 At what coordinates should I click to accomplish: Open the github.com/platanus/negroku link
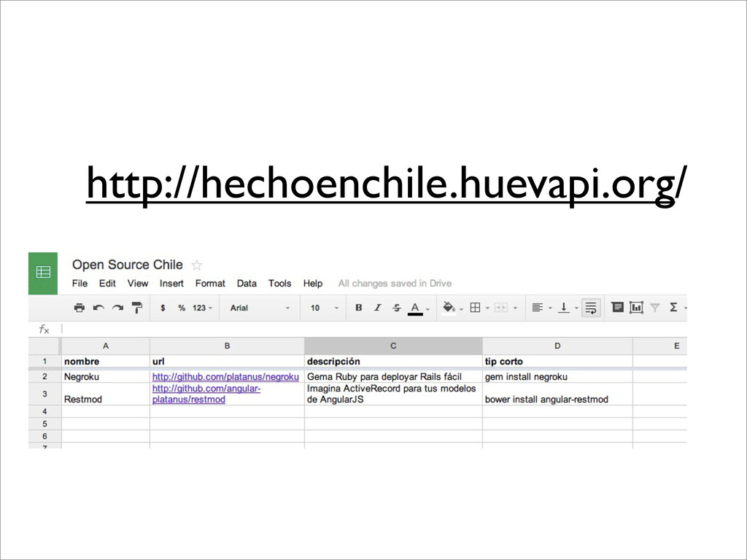pos(225,377)
